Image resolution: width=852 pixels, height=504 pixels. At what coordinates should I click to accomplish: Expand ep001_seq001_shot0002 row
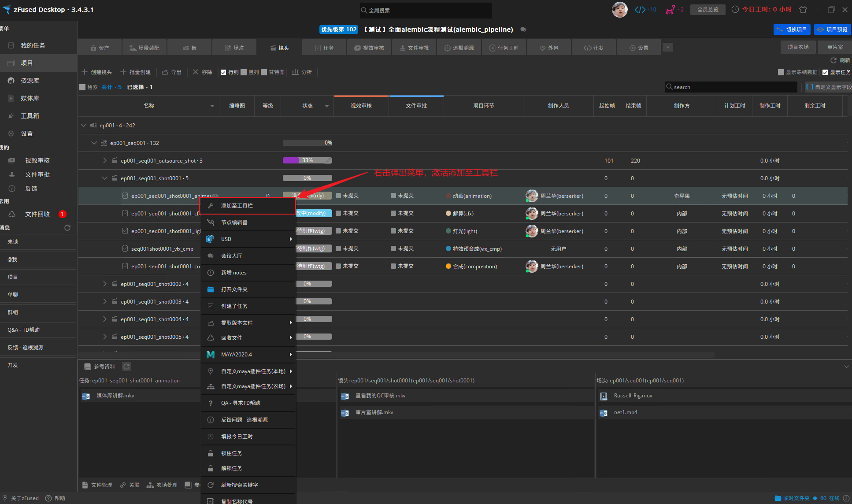point(104,284)
